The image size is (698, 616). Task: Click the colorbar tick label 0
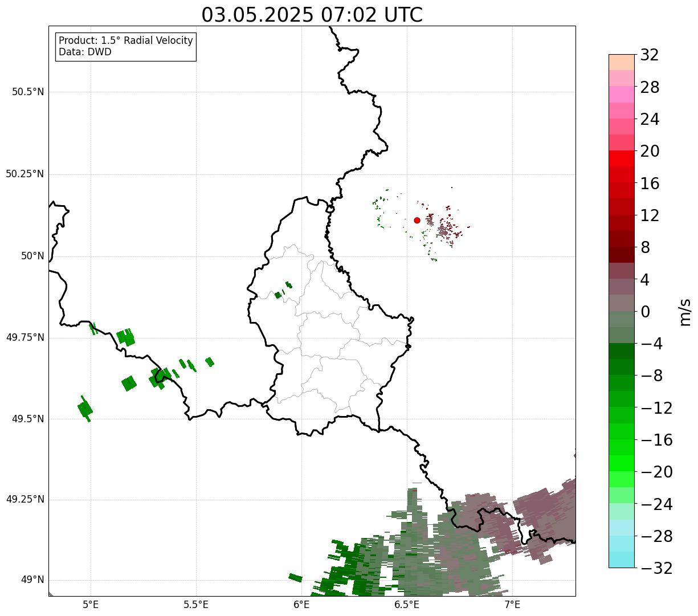tap(645, 312)
